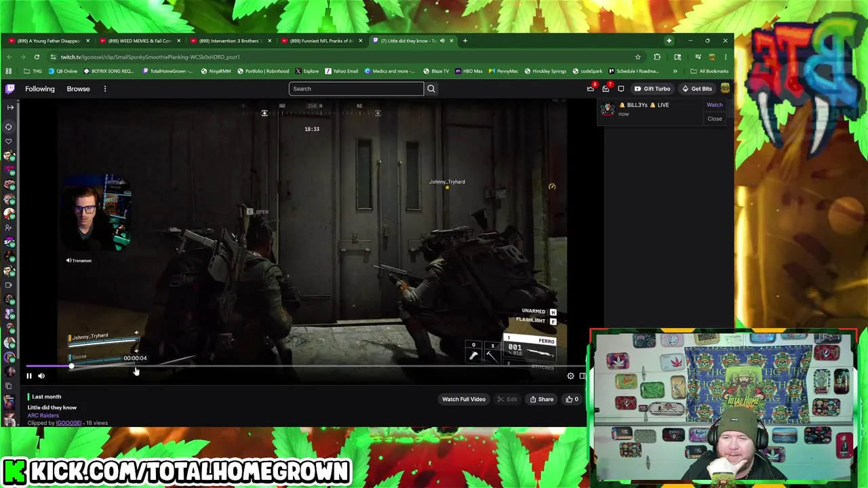Screen dimensions: 868x488
Task: Open the Twitch more-options three-dot menu
Action: pos(104,89)
